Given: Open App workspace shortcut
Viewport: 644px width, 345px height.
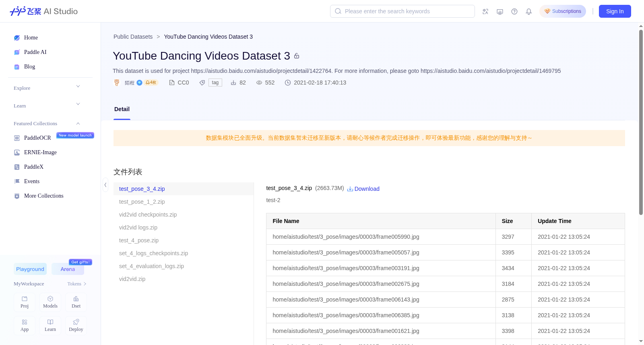Looking at the screenshot, I should [x=25, y=326].
